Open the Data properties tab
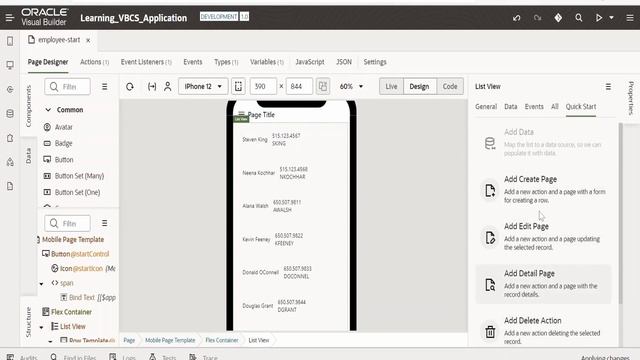 coord(511,107)
